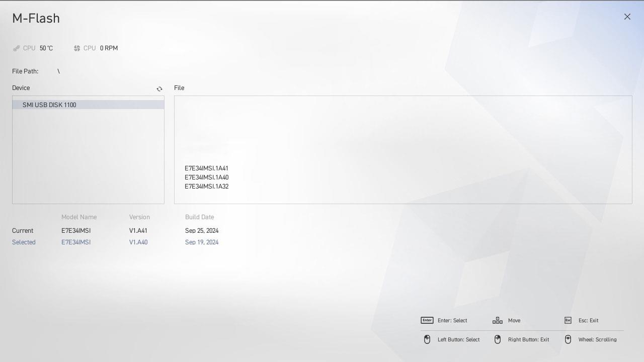Click the "Esc: Exit" hint label
644x362 pixels.
(588, 320)
